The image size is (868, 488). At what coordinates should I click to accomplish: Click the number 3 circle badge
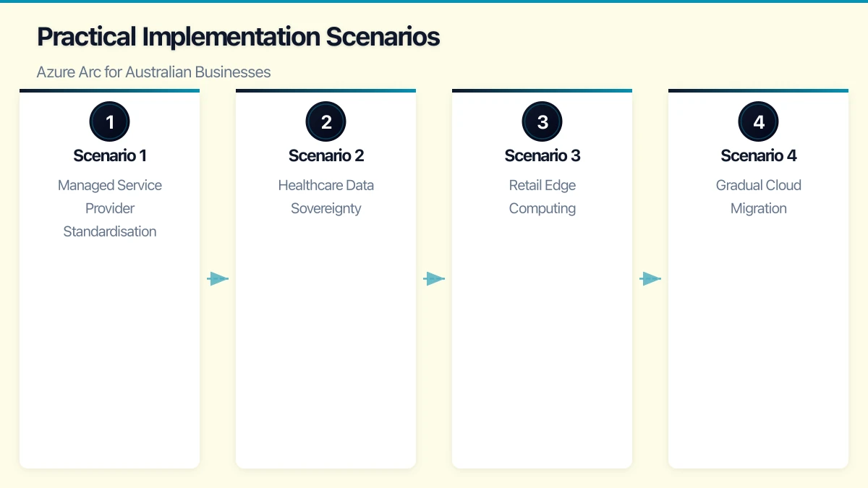tap(542, 121)
